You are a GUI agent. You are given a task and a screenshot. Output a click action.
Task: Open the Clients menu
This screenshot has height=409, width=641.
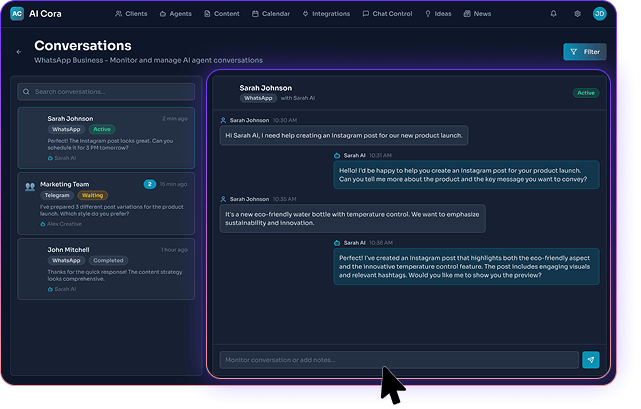click(131, 14)
